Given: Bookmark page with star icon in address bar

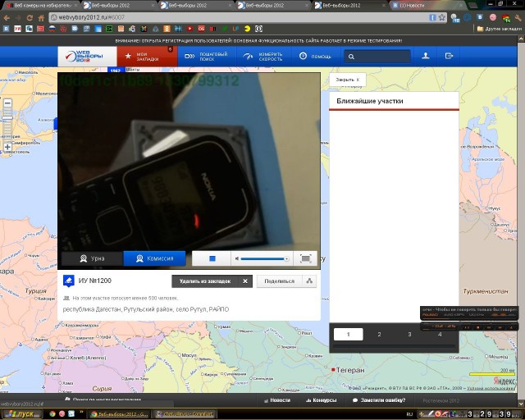Looking at the screenshot, I should 442,17.
